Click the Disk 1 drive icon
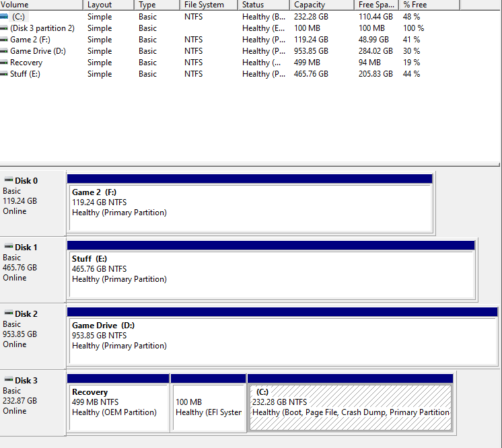This screenshot has width=502, height=448. click(9, 246)
